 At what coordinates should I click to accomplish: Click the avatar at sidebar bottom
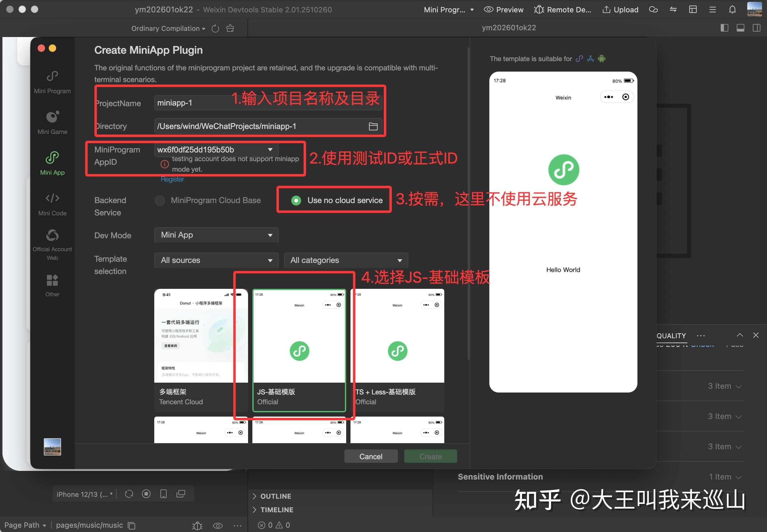pos(52,447)
